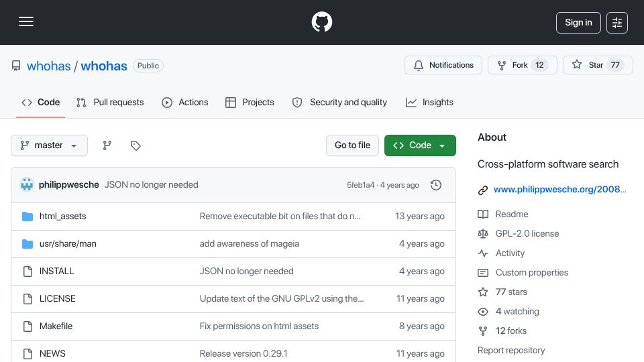Open the Readme link
This screenshot has height=362, width=644.
point(512,215)
